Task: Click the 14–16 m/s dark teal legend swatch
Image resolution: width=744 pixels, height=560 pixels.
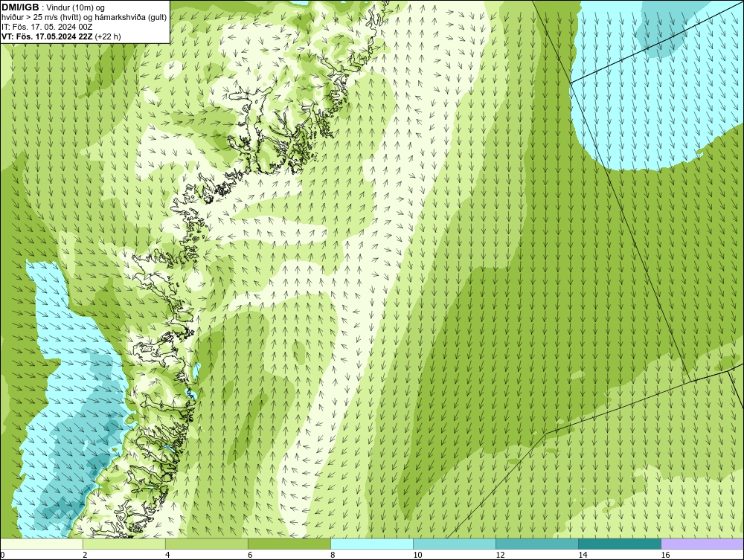Action: click(x=620, y=544)
